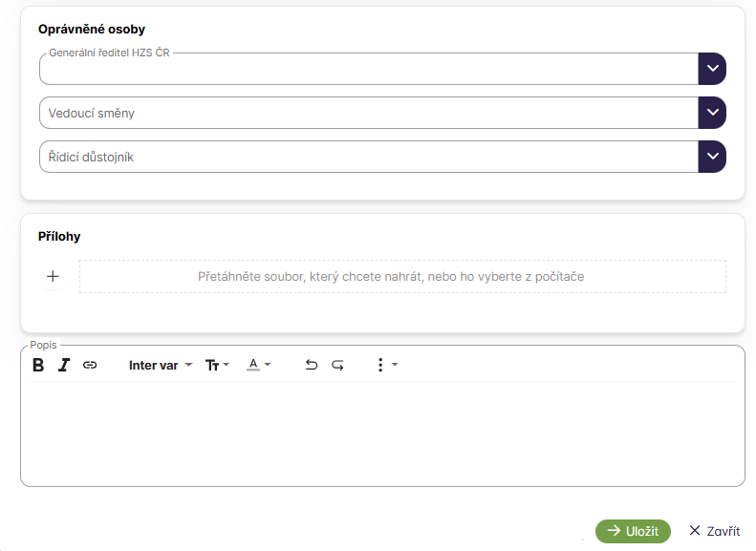Toggle italic text formatting
Viewport: 756px width, 551px height.
[64, 365]
